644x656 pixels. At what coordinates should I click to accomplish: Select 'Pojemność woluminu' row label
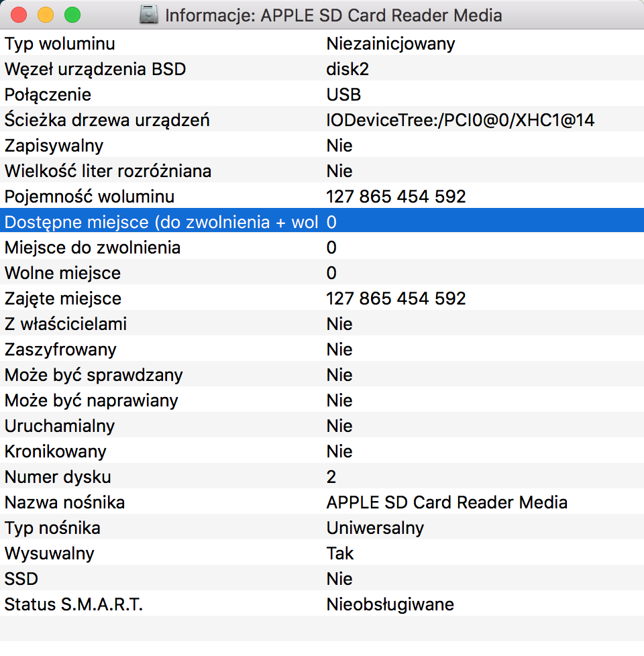(89, 197)
